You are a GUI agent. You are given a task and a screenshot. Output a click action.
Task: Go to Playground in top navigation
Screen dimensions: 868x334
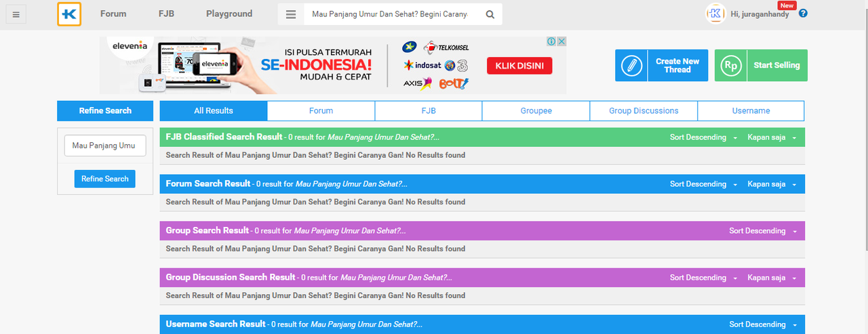[229, 14]
